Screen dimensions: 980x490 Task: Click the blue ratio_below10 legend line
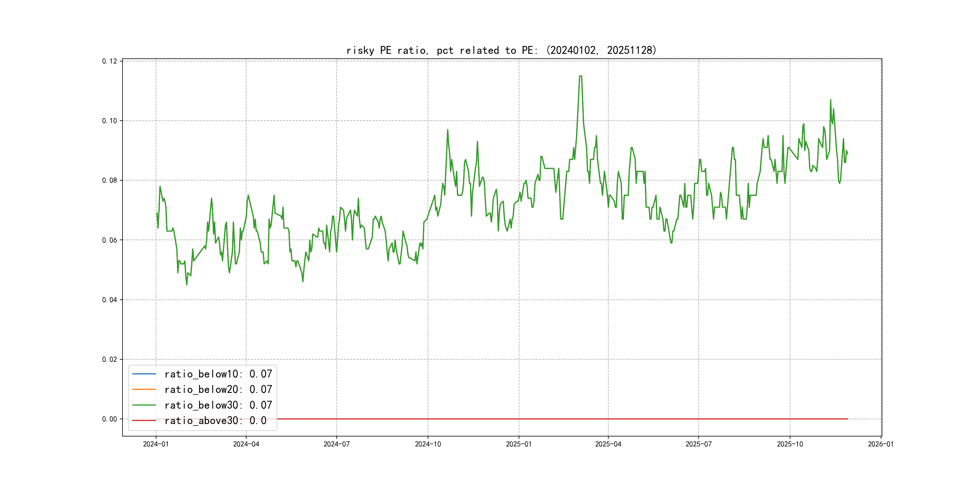click(144, 374)
